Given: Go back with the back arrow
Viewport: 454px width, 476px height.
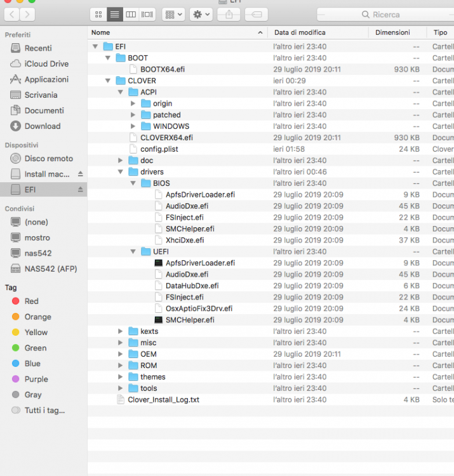Looking at the screenshot, I should click(12, 14).
